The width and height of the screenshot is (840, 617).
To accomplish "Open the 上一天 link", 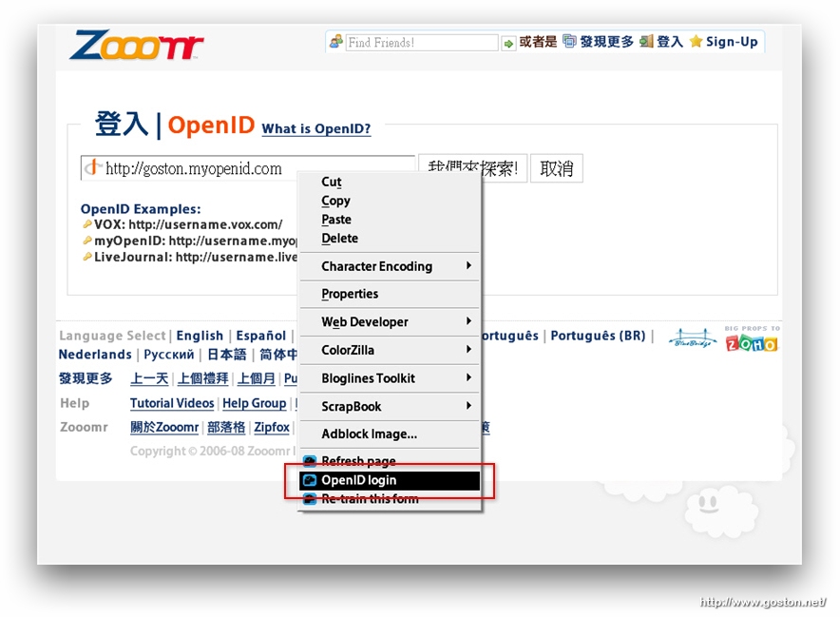I will click(x=149, y=378).
